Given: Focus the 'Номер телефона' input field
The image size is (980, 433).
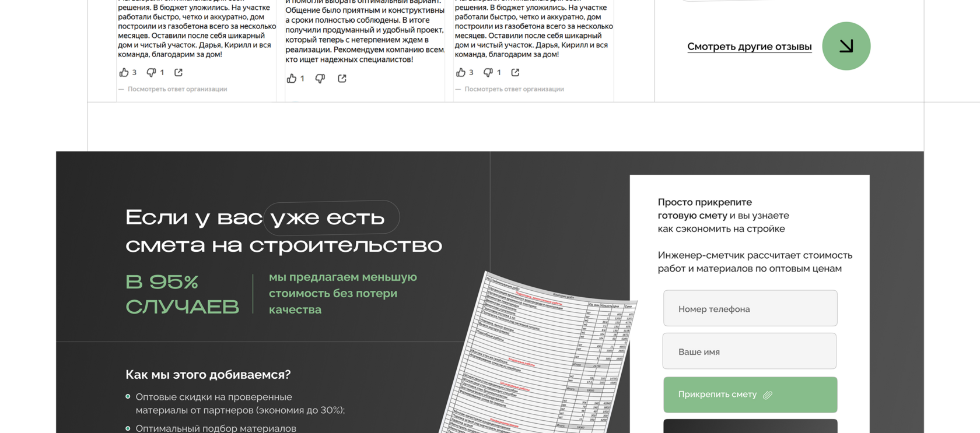Looking at the screenshot, I should 750,308.
